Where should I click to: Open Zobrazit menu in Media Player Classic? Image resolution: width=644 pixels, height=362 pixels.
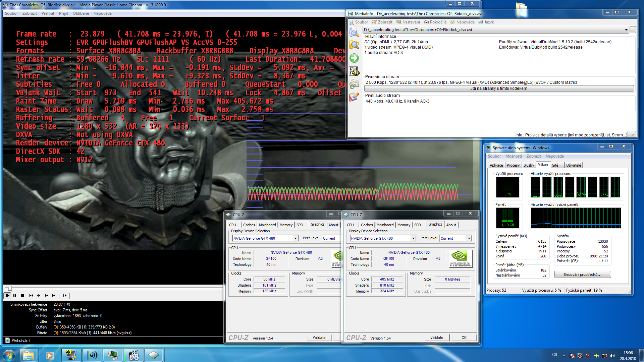[30, 13]
